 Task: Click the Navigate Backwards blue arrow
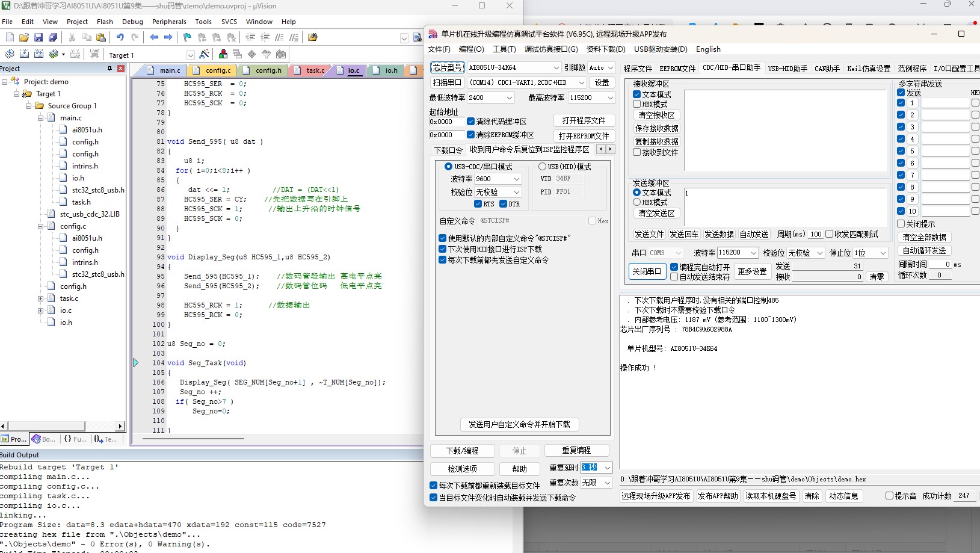pyautogui.click(x=154, y=37)
